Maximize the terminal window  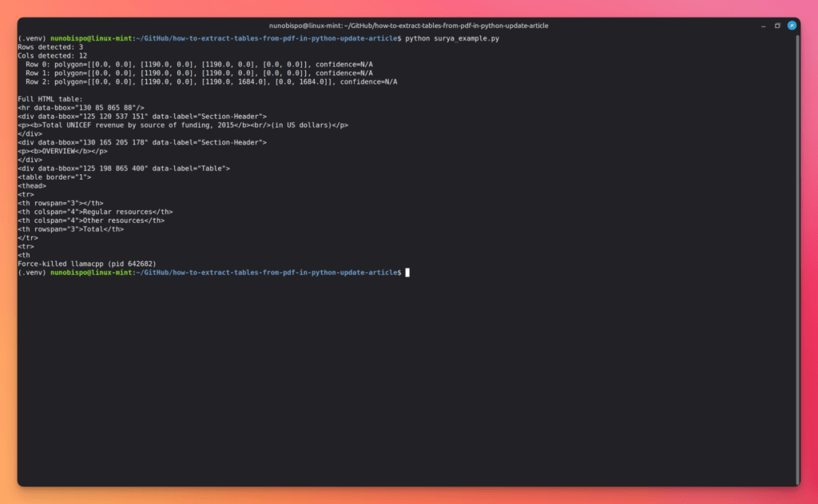[777, 26]
